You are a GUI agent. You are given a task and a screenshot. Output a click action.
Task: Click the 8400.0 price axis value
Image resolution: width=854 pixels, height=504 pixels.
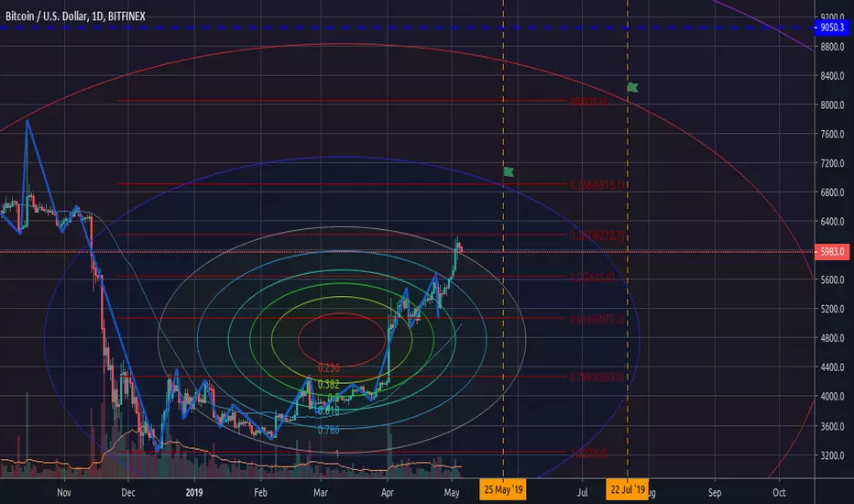click(832, 76)
